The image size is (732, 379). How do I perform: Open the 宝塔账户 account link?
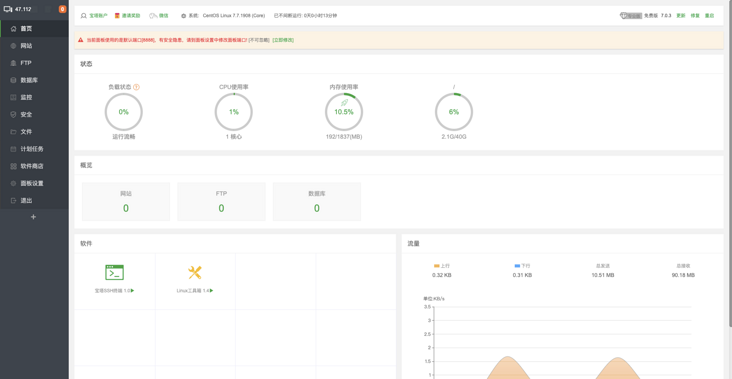pos(98,15)
